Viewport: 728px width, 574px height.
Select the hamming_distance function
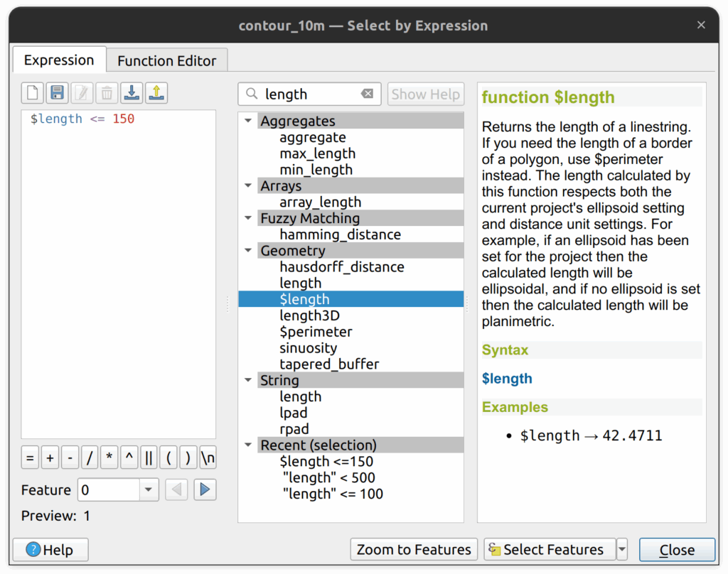click(x=340, y=235)
